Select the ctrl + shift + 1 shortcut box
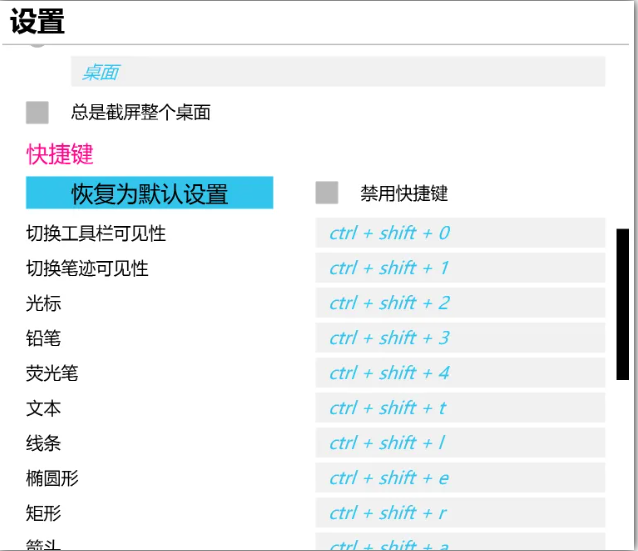 (x=460, y=268)
